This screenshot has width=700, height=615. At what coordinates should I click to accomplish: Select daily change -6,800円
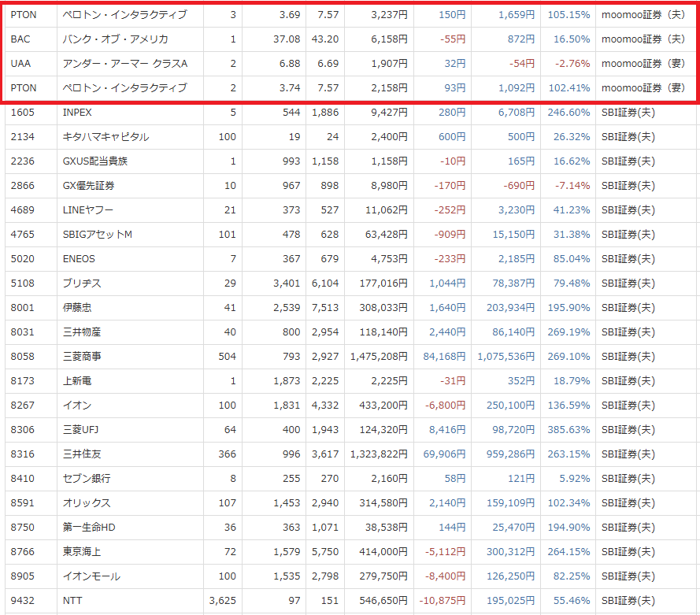[445, 406]
